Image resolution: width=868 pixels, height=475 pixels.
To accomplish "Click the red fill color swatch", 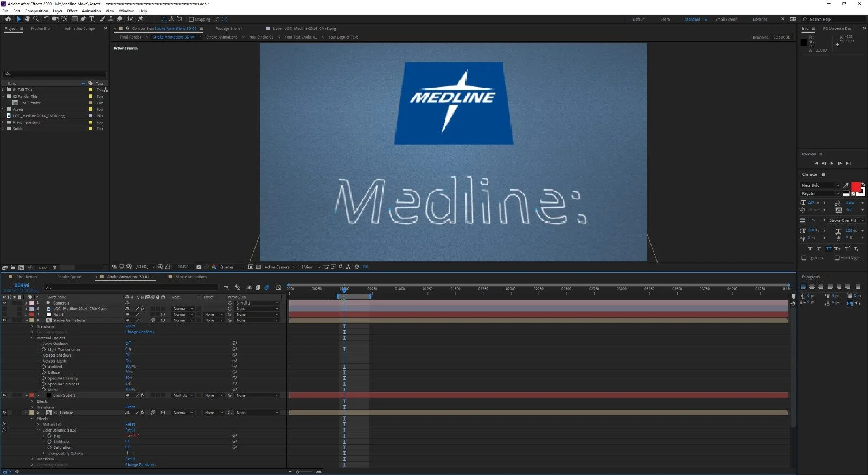I will pyautogui.click(x=855, y=187).
